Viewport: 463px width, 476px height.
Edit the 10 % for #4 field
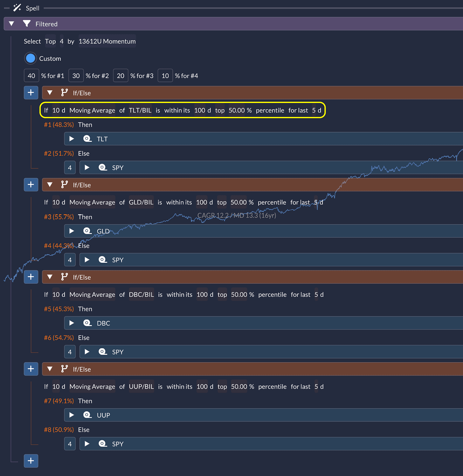(x=165, y=76)
